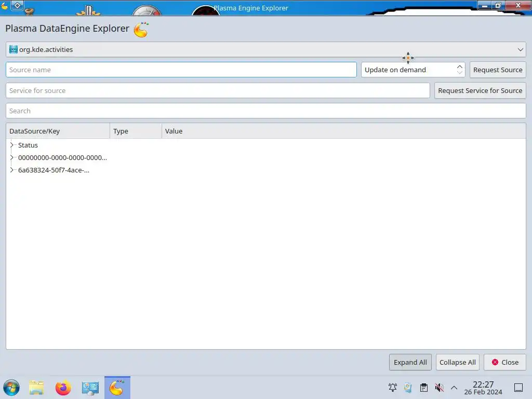The width and height of the screenshot is (532, 399).
Task: Expand the Status data source
Action: pos(12,145)
